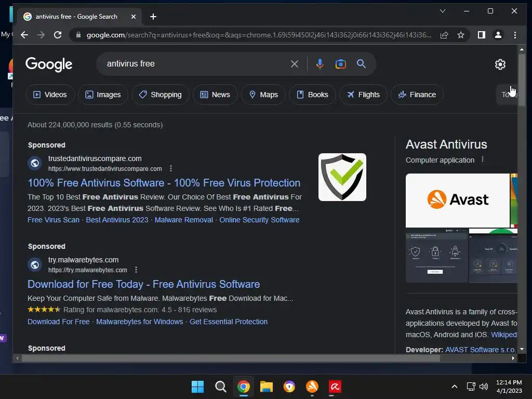Start voice search with microphone
Screen dimensions: 532x399
[x=320, y=64]
